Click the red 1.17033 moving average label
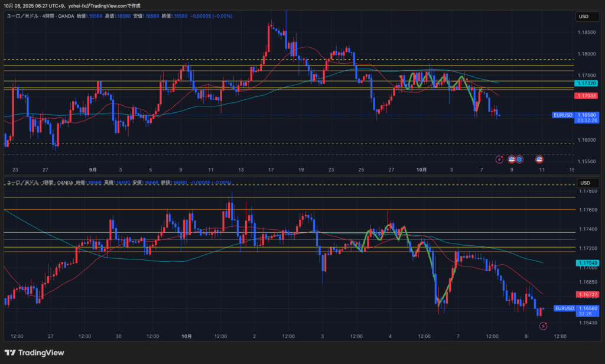 [x=586, y=96]
